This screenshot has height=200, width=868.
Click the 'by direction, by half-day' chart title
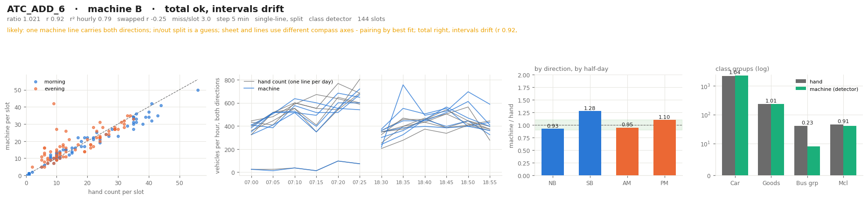coord(571,69)
